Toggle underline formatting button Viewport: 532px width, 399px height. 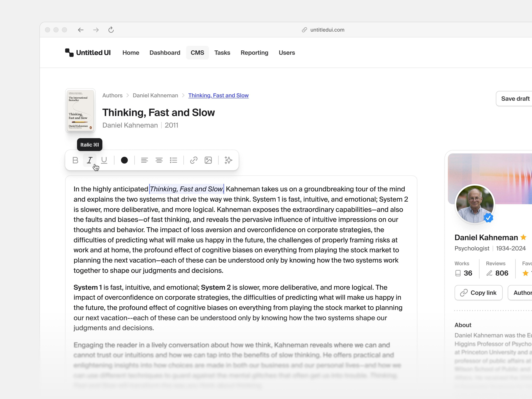(x=104, y=160)
